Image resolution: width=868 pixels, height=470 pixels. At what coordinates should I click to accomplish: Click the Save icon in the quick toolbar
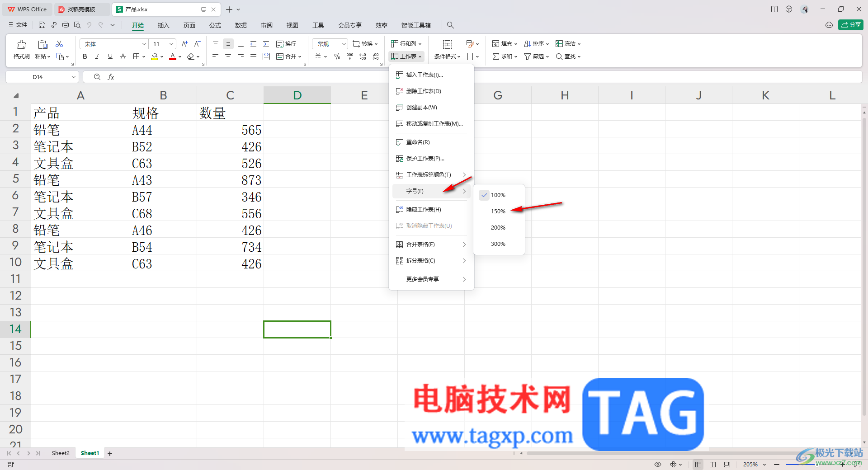pos(42,25)
